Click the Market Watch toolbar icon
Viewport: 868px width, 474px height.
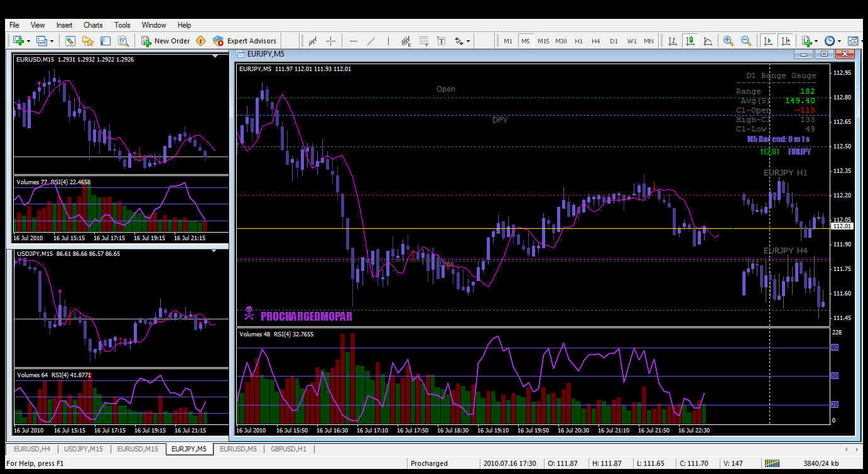tap(70, 41)
